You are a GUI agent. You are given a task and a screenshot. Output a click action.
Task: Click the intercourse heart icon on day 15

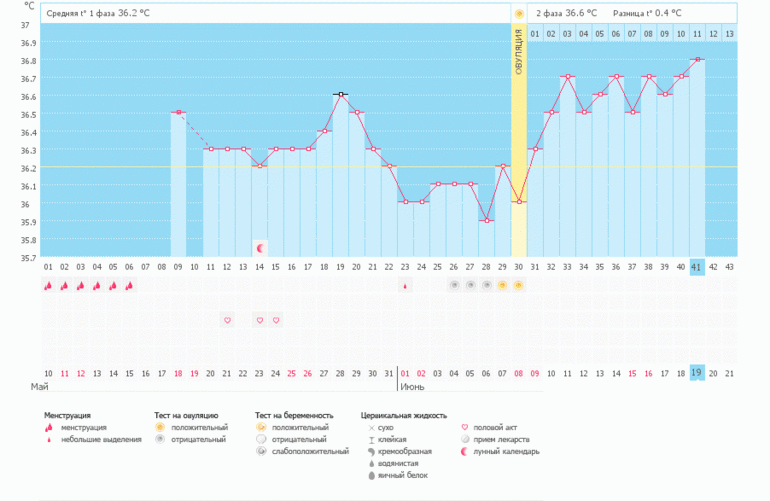click(276, 320)
